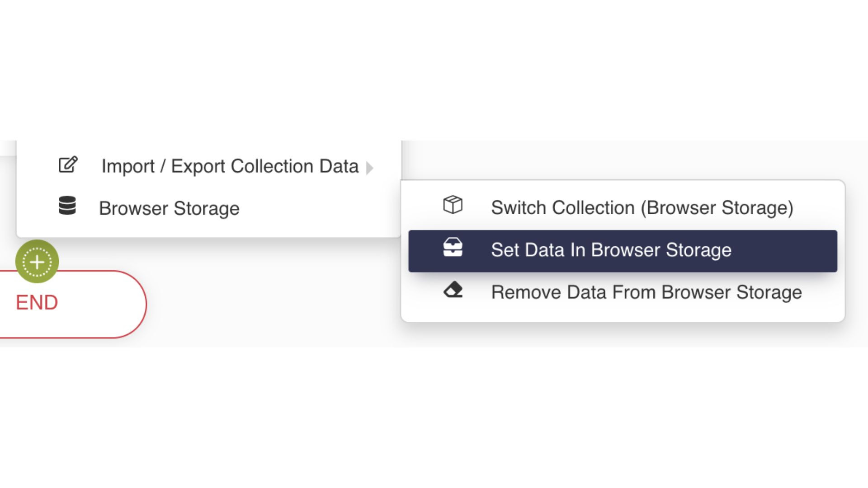Click the cube icon next to Switch Collection

point(453,205)
